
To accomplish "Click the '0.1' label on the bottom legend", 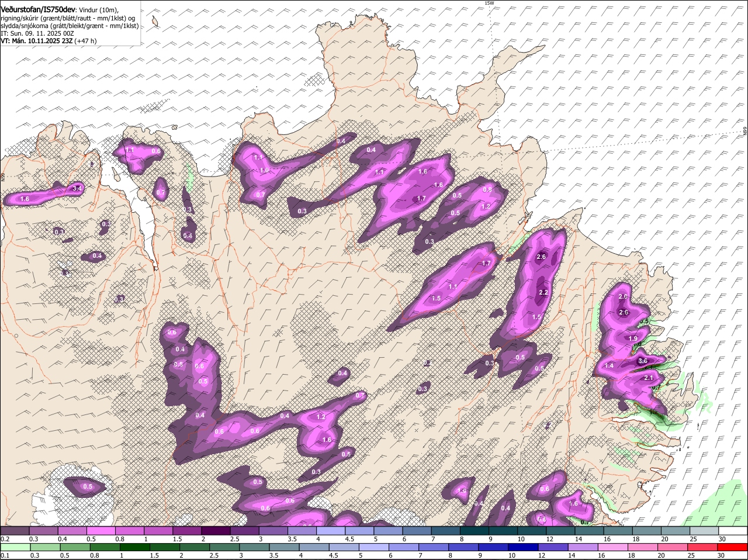I will tap(5, 555).
